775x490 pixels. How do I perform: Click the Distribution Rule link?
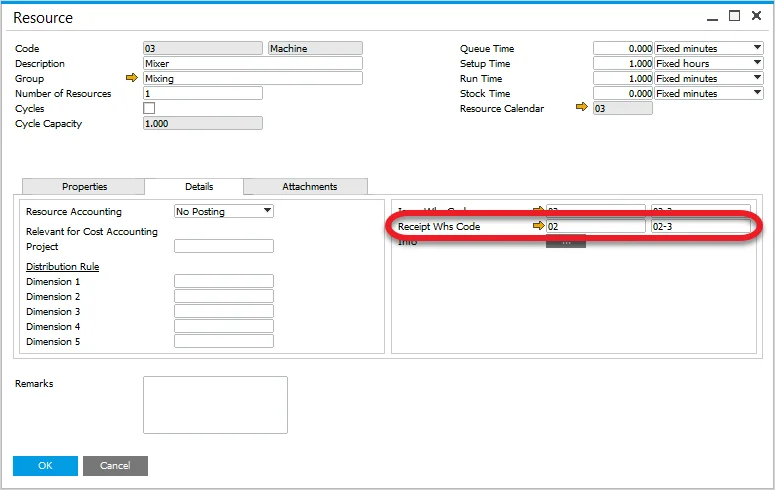[63, 267]
